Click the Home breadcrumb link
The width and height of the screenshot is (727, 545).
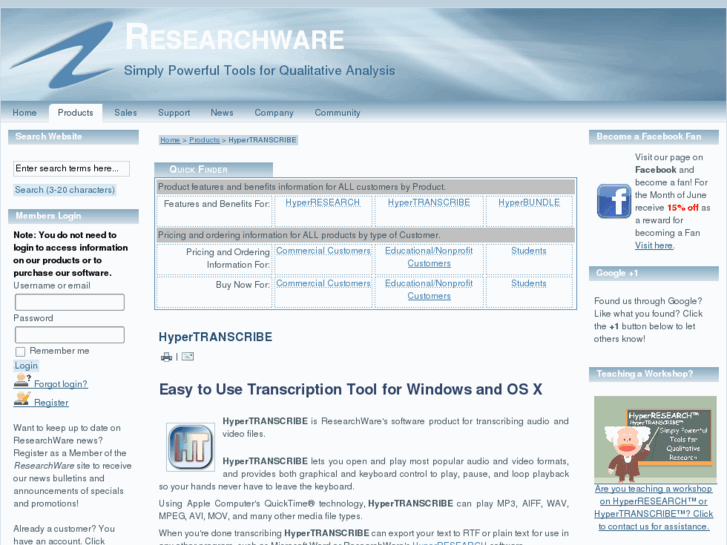tap(170, 140)
